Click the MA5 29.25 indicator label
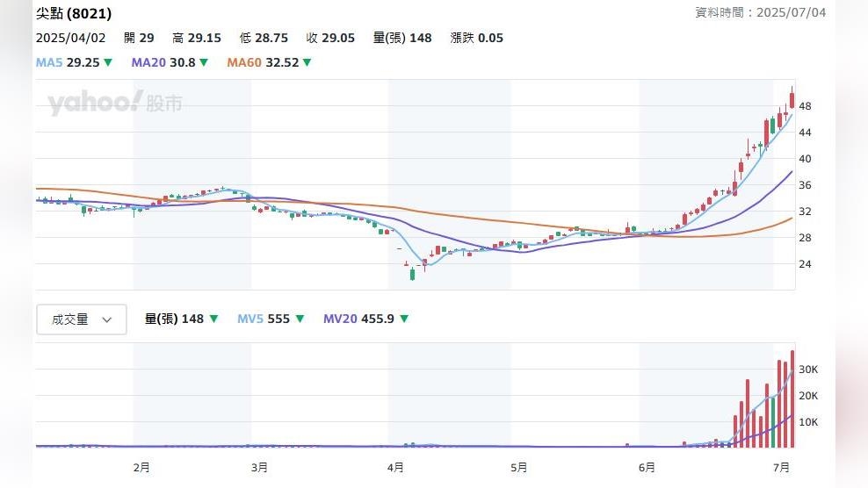This screenshot has height=488, width=868. (x=68, y=62)
